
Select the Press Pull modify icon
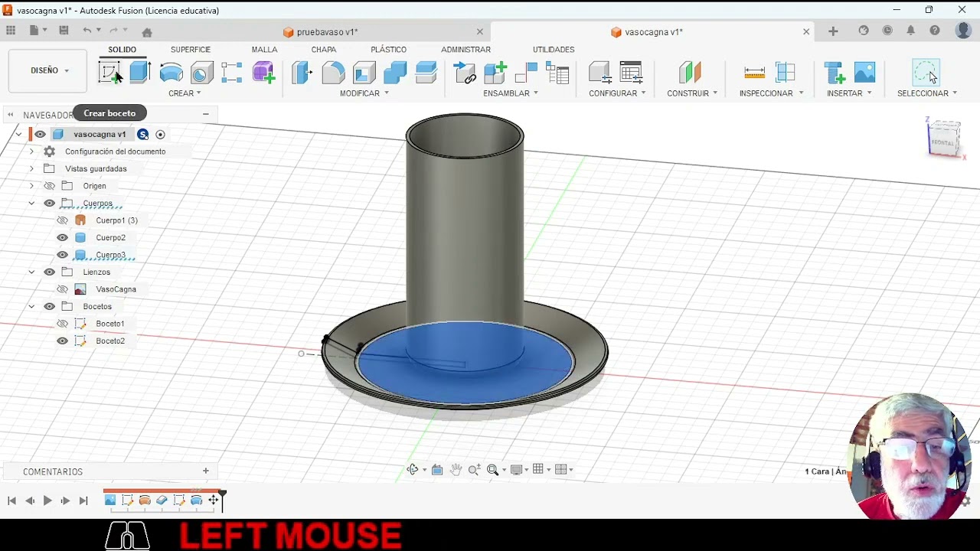[302, 73]
